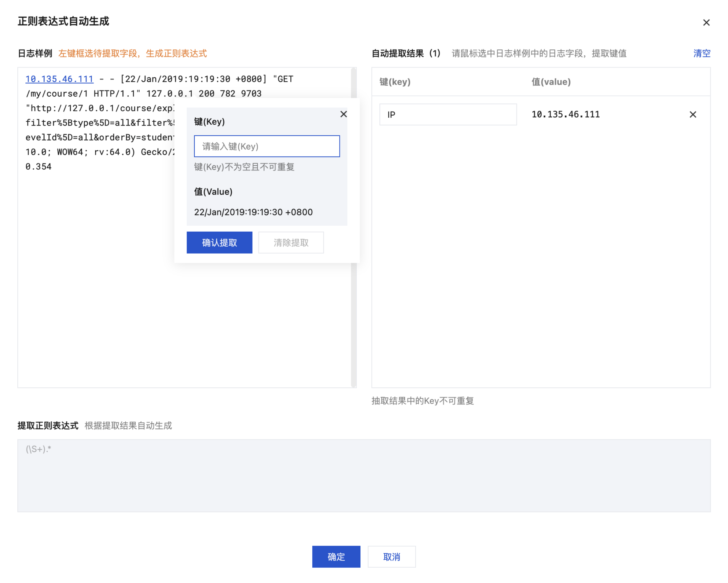
Task: Click 清空 to clear extraction results
Action: pos(702,53)
